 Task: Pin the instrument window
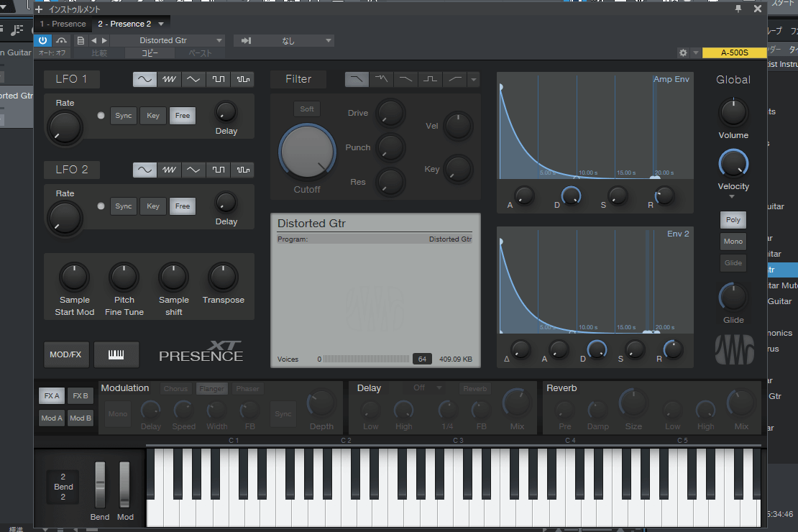pos(738,9)
